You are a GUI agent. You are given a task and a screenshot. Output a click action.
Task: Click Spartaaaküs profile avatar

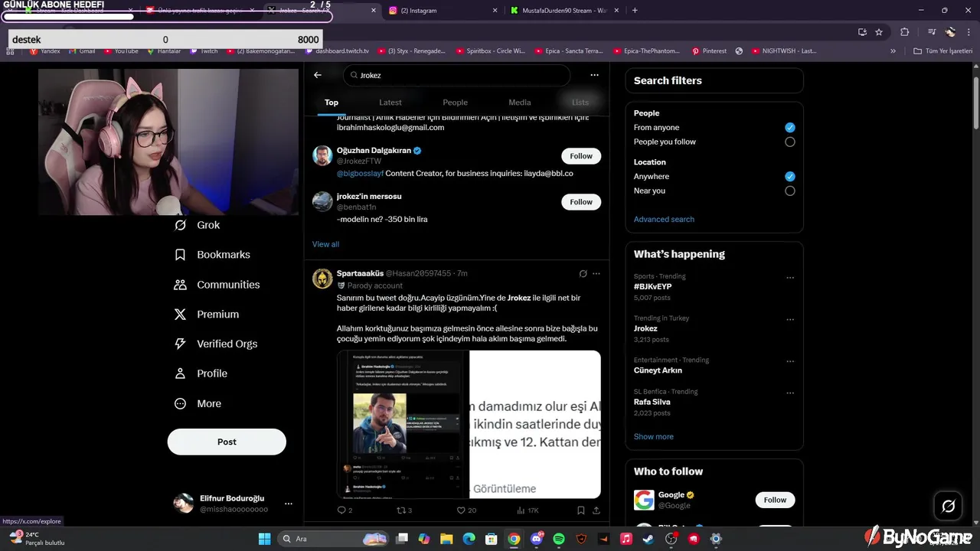[x=322, y=279]
